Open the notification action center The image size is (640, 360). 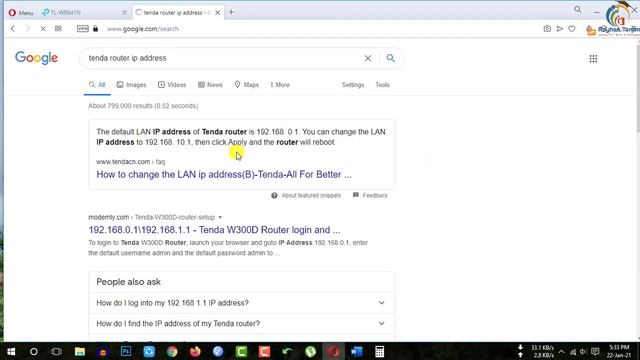click(595, 351)
